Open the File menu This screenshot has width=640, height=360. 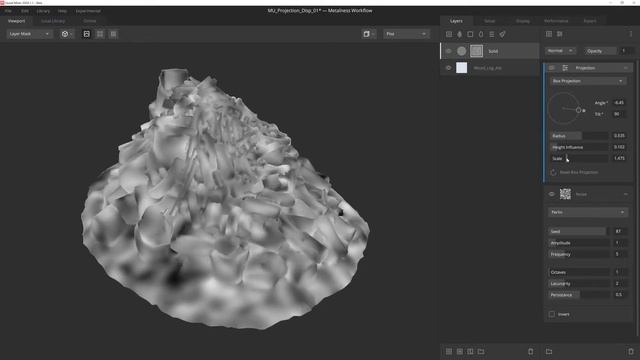tap(8, 11)
